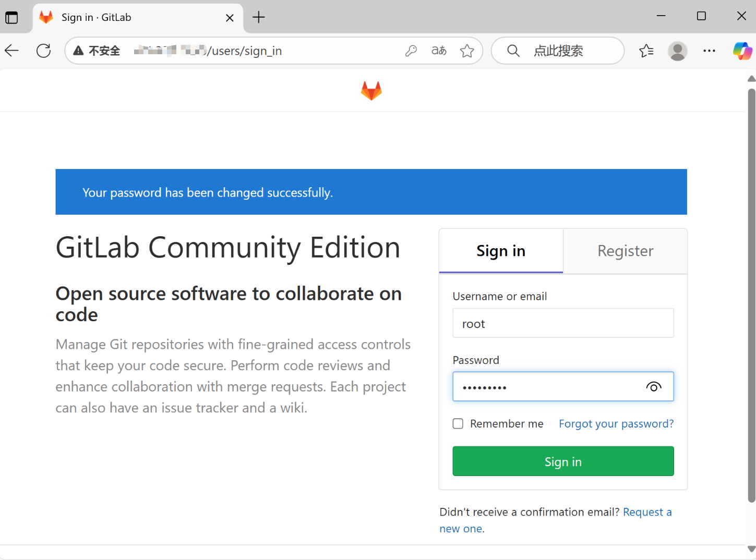
Task: Click the Remember me label text
Action: 507,423
